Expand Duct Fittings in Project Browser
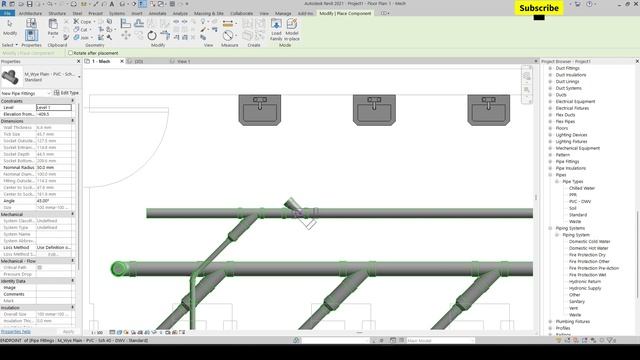The height and width of the screenshot is (360, 640). tap(550, 68)
